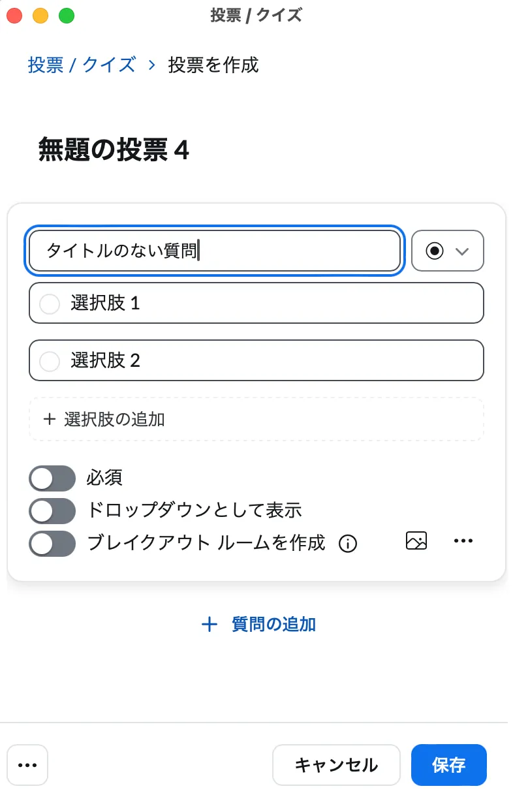Click the plus icon next to 選択肢の追加
513x812 pixels.
pos(50,419)
